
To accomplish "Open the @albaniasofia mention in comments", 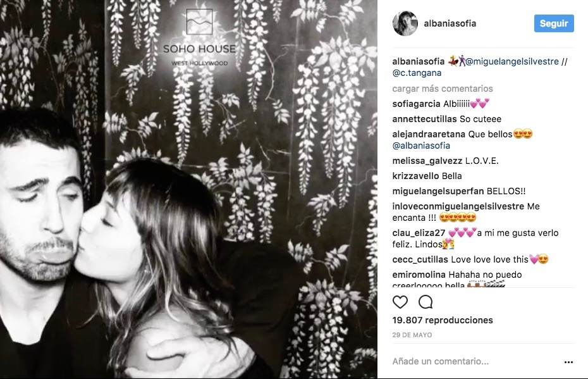I will [421, 146].
